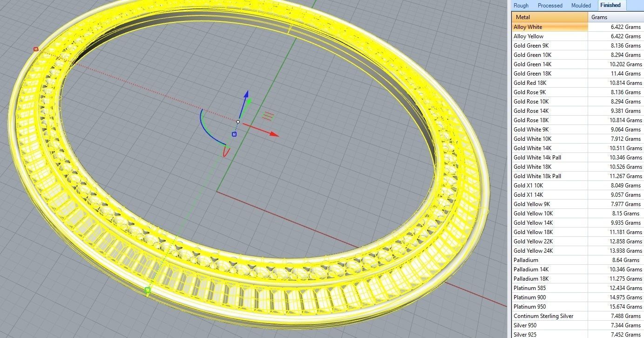This screenshot has height=338, width=644.
Task: Click the red X-axis gumball arrow
Action: click(x=274, y=134)
